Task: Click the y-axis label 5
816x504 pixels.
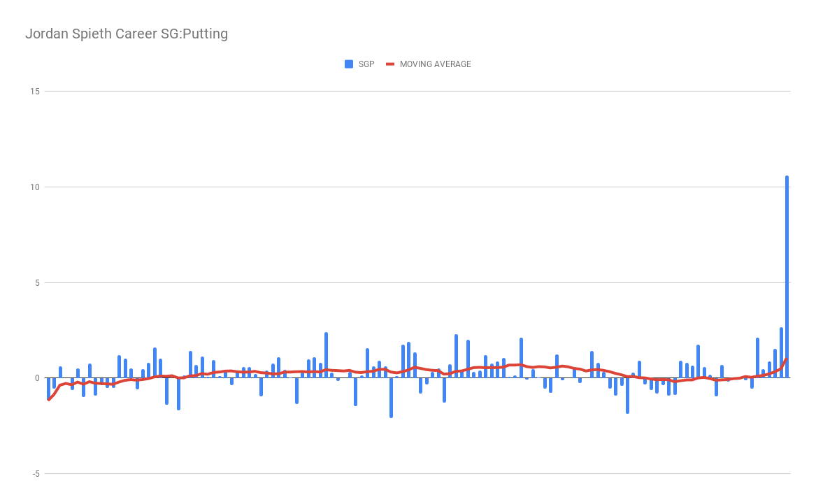Action: click(37, 283)
